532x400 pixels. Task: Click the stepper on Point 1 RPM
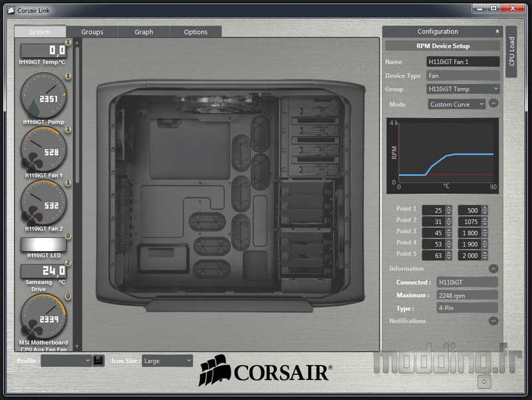(x=485, y=210)
